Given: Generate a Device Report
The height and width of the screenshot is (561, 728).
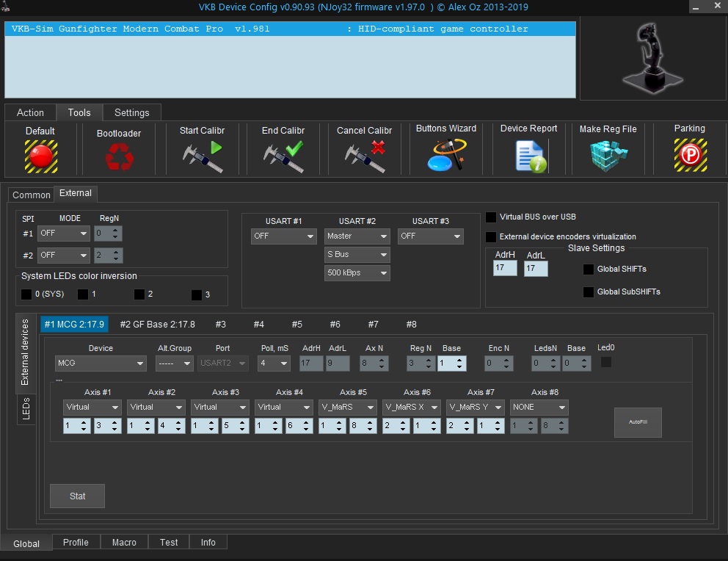Looking at the screenshot, I should click(x=529, y=156).
